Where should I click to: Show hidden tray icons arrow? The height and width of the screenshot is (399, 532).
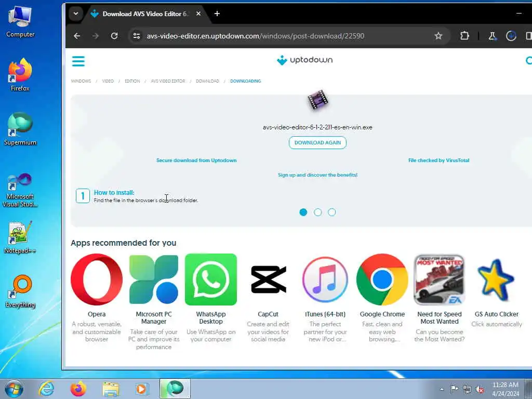[442, 389]
